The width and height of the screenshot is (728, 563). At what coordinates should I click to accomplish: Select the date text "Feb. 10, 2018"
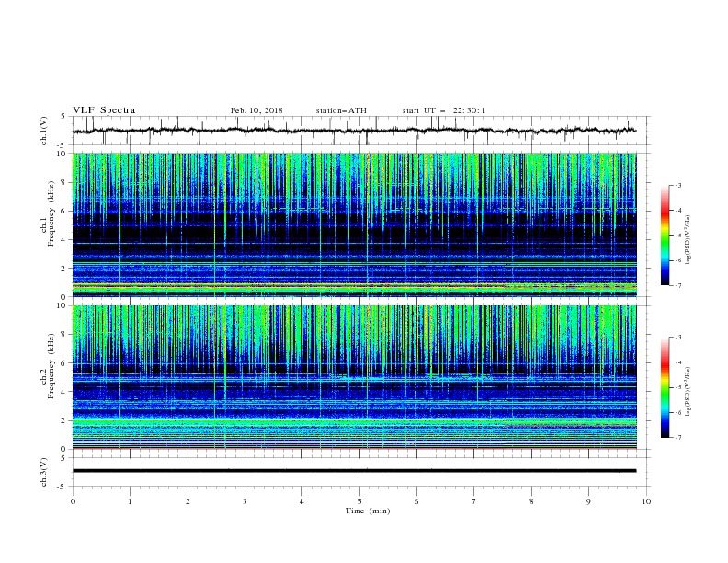(256, 110)
